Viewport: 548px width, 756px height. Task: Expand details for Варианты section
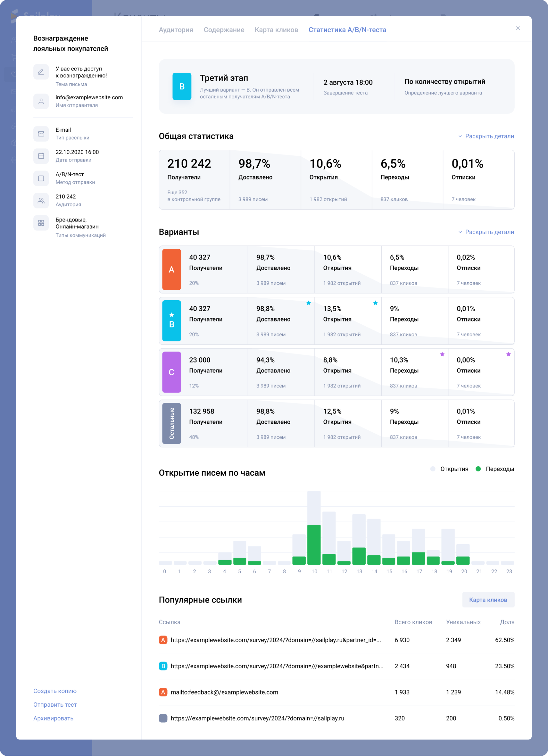coord(486,232)
